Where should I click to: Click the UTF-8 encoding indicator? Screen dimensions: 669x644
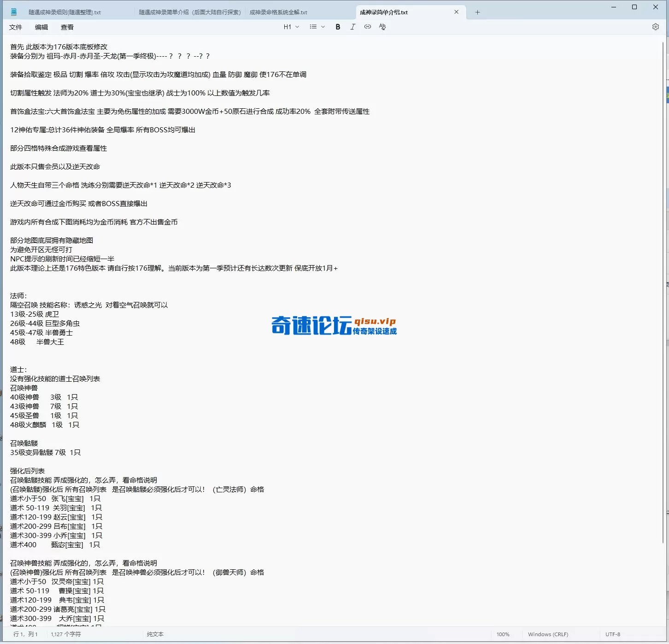click(613, 634)
